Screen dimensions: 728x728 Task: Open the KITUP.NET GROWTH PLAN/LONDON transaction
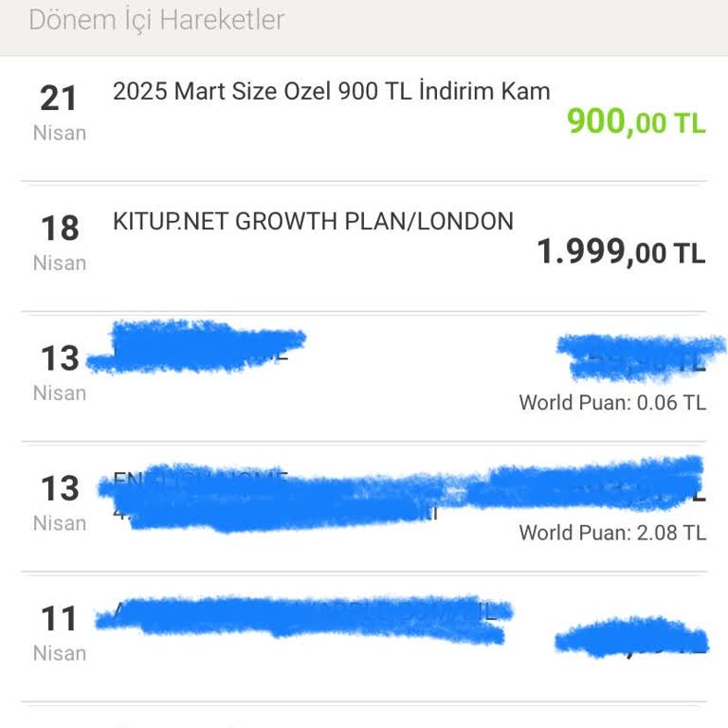313,222
